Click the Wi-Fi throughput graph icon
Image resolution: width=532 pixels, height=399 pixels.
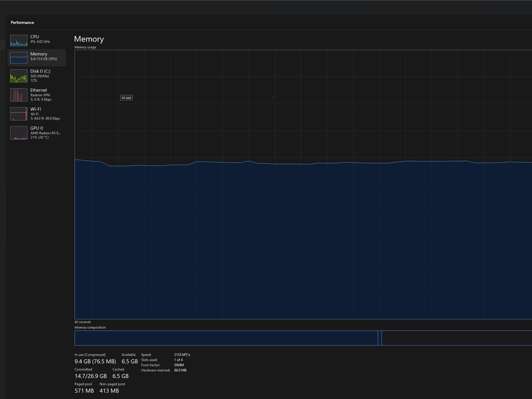pos(19,114)
